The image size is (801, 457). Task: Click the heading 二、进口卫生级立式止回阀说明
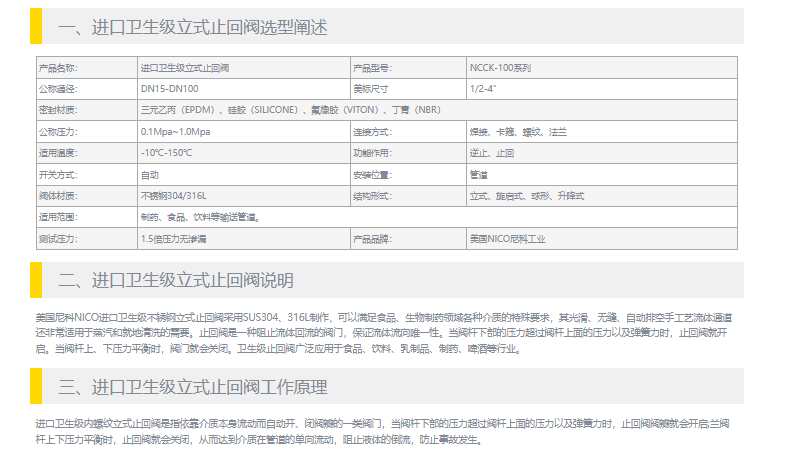176,280
